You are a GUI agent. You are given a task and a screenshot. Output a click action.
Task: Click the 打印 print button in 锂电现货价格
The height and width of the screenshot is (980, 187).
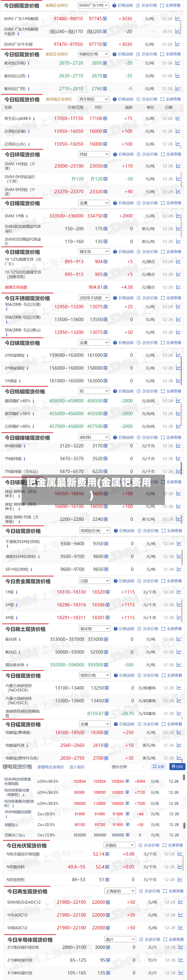[177, 766]
